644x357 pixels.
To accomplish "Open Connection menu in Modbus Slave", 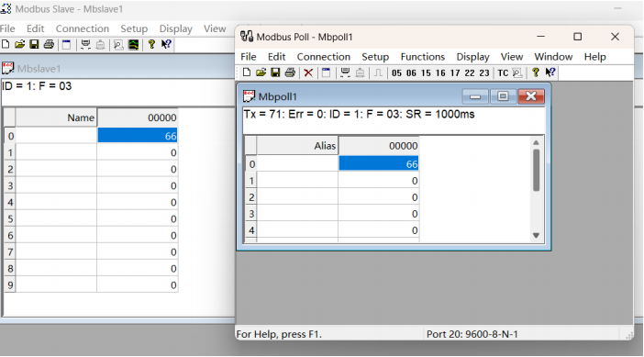I will [x=83, y=28].
